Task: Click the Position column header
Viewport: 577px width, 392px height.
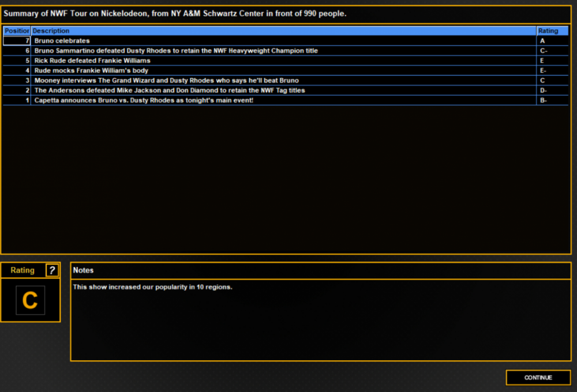Action: (17, 31)
